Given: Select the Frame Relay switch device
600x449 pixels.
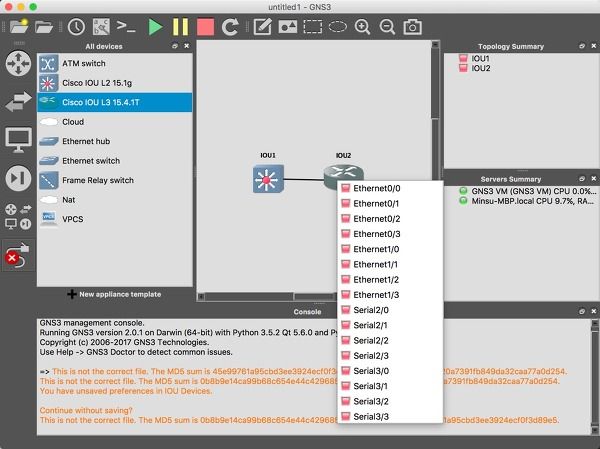Looking at the screenshot, I should 115,180.
